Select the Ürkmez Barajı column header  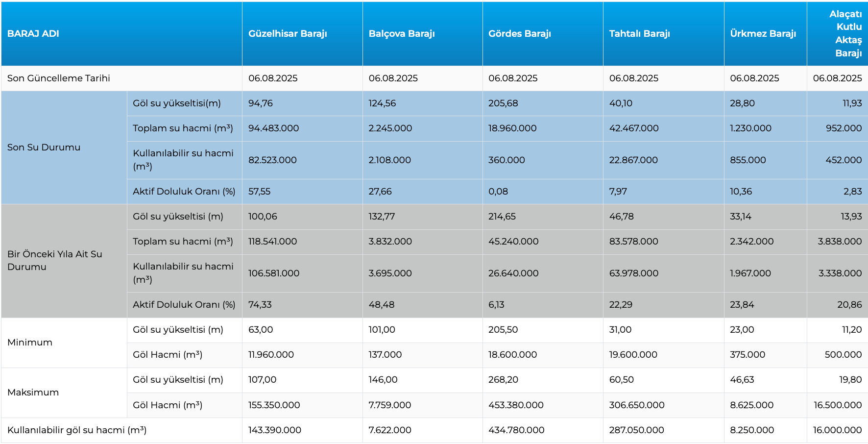tap(763, 34)
